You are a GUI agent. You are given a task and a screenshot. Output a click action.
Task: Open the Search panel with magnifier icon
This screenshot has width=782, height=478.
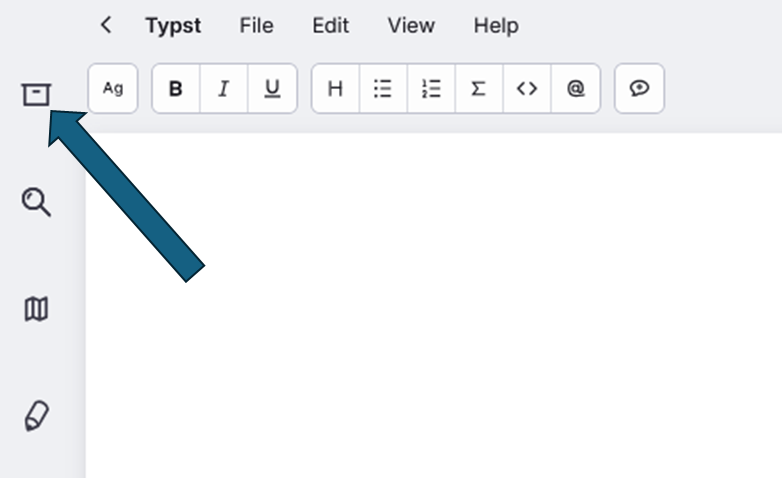click(36, 203)
